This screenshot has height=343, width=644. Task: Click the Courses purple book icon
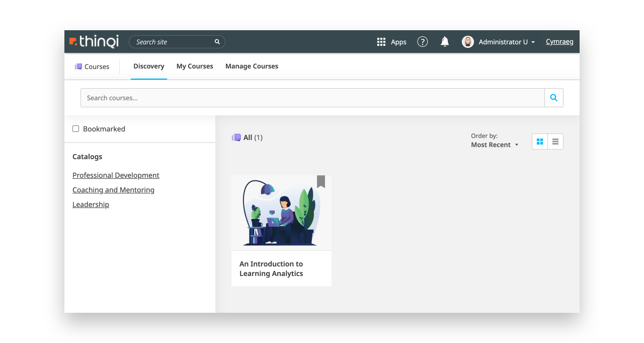(x=79, y=66)
